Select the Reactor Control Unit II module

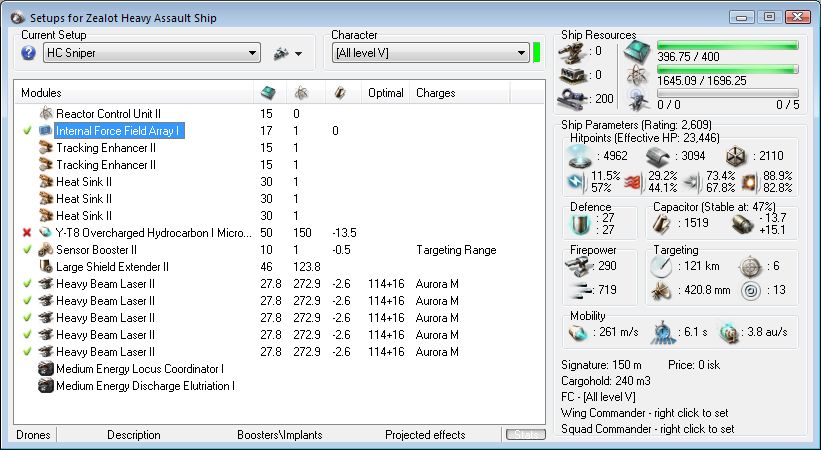point(108,114)
